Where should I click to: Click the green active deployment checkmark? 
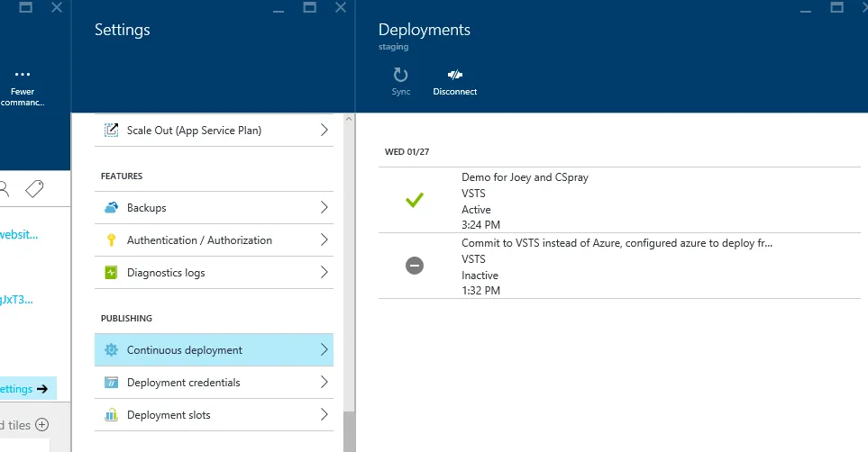click(x=415, y=201)
